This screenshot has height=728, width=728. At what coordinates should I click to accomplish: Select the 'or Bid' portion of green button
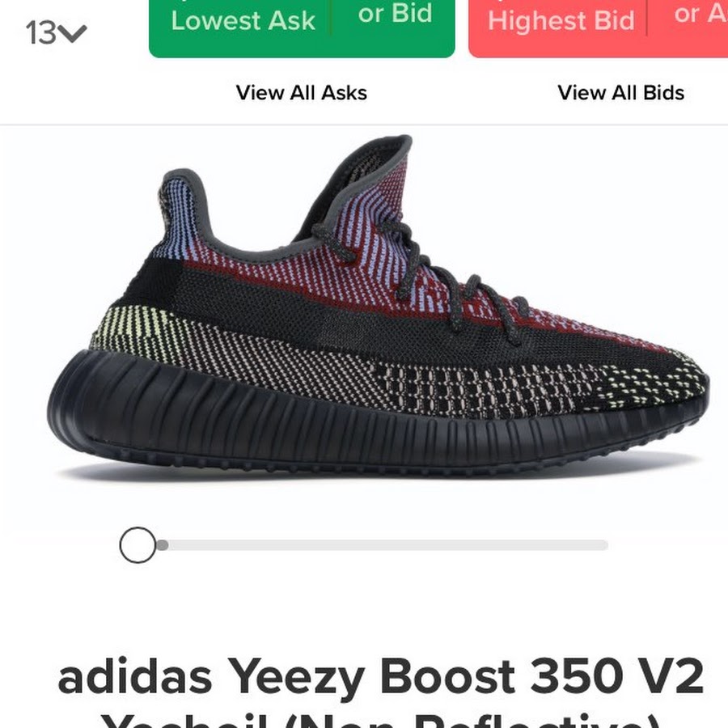[x=395, y=14]
